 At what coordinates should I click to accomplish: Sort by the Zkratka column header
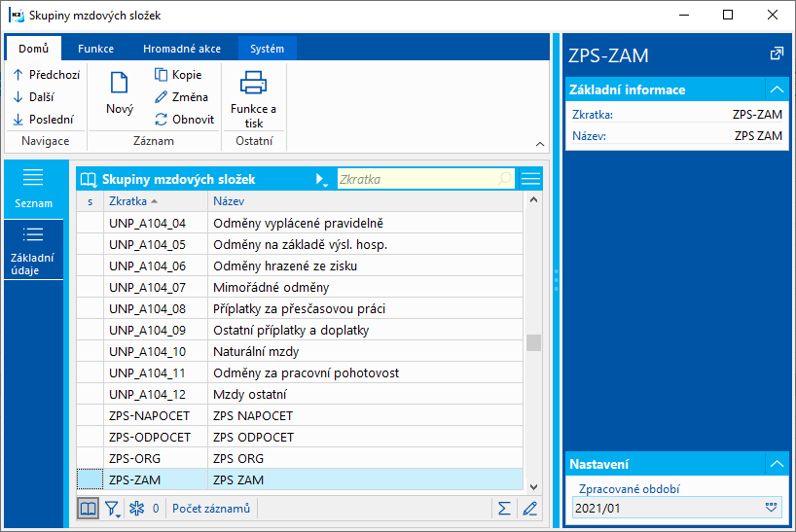[156, 201]
